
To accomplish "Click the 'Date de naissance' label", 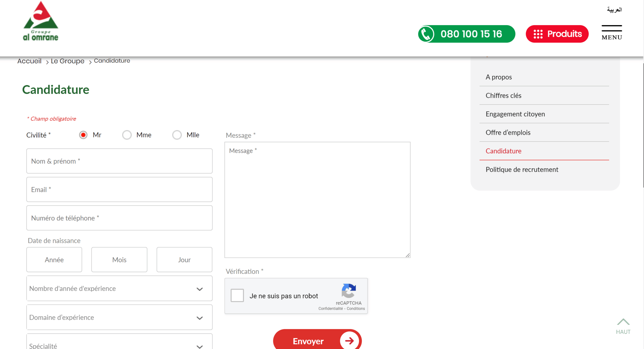I will (x=54, y=241).
